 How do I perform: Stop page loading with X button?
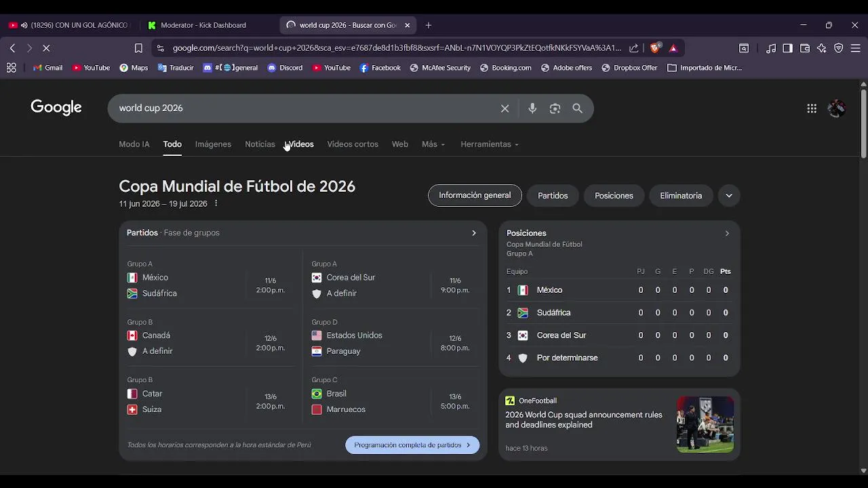click(46, 48)
